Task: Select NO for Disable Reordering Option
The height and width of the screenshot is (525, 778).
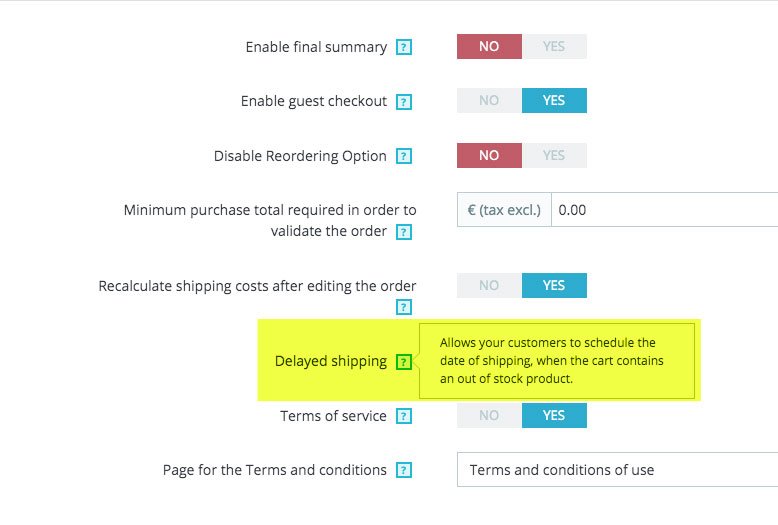Action: point(489,156)
